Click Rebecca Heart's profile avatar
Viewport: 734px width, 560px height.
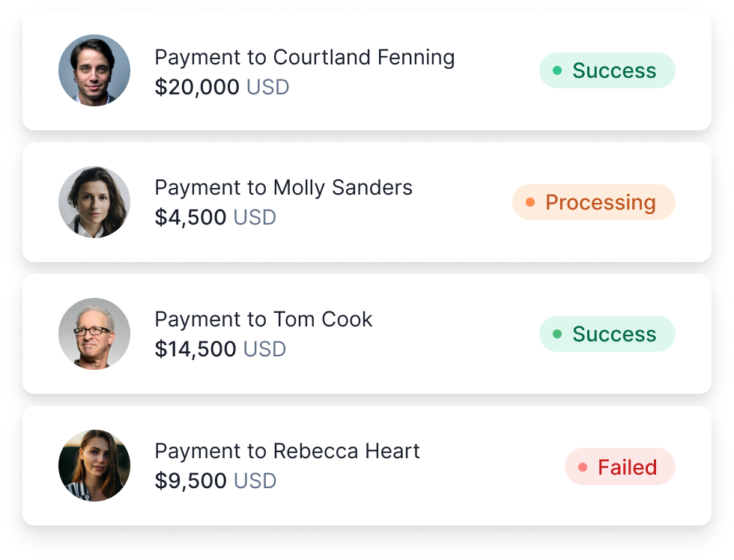pos(94,466)
